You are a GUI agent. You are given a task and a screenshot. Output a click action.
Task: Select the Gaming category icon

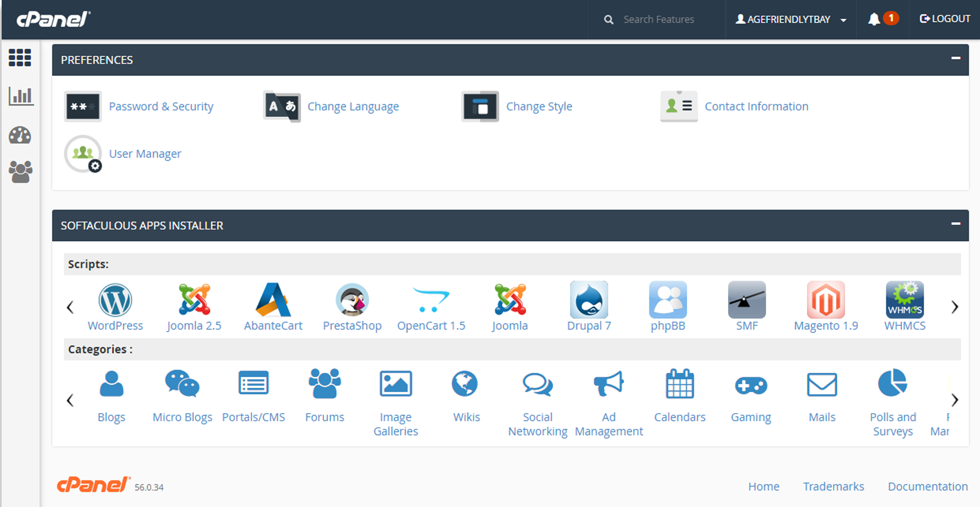pos(751,385)
